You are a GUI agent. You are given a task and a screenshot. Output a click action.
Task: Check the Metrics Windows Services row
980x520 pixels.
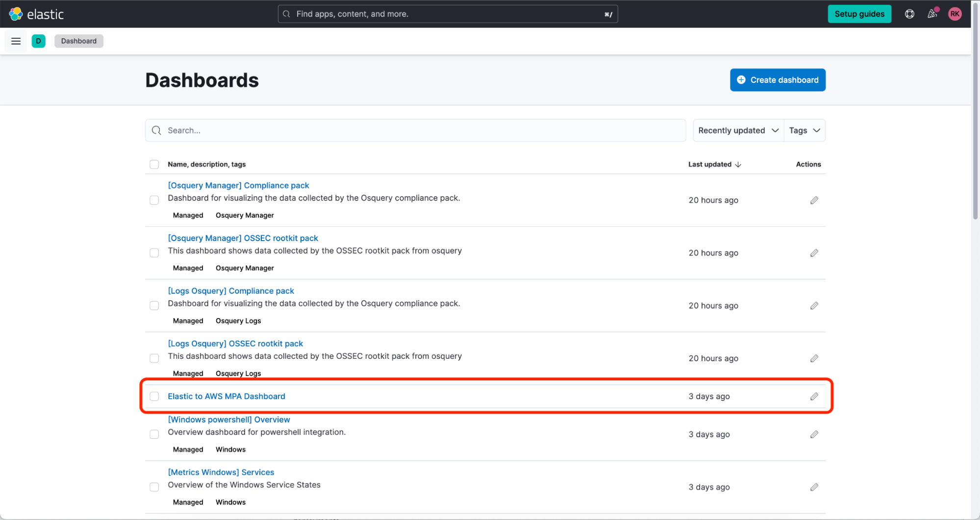(154, 487)
